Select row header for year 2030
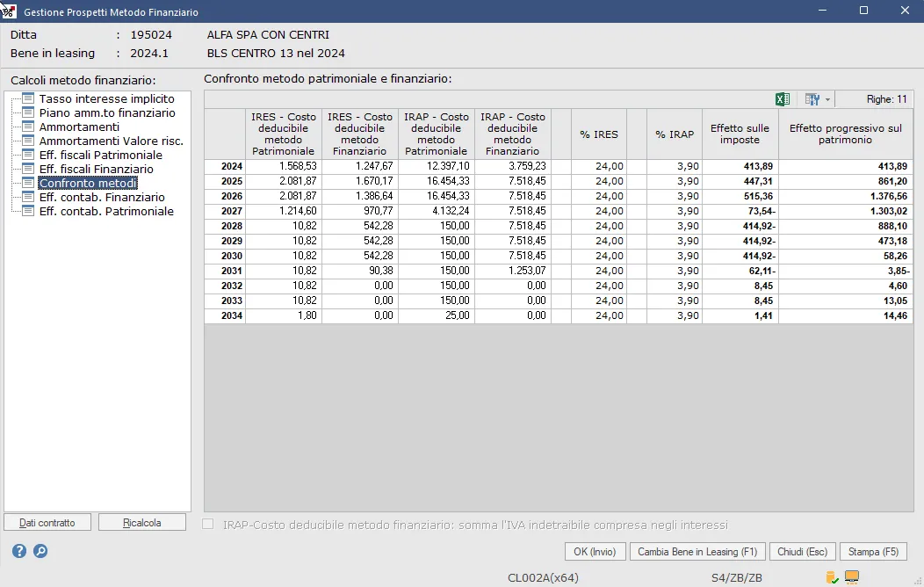This screenshot has height=587, width=924. point(225,256)
